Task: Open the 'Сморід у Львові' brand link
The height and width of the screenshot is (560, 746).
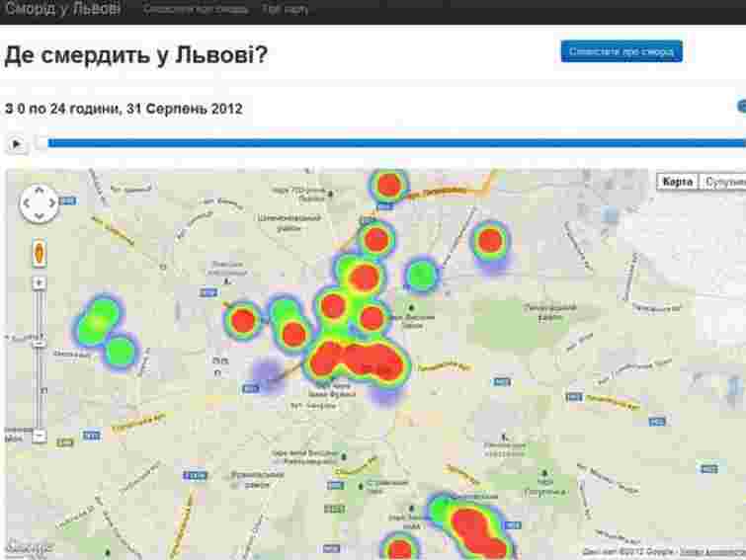Action: click(x=62, y=8)
